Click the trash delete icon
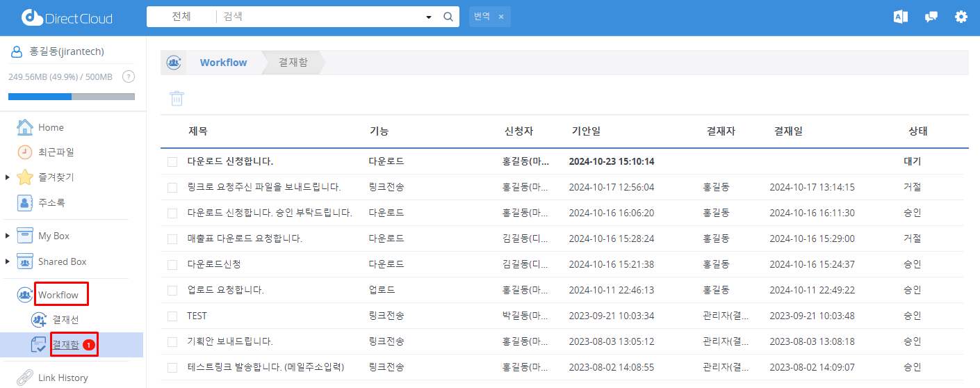Image resolution: width=980 pixels, height=388 pixels. click(177, 99)
